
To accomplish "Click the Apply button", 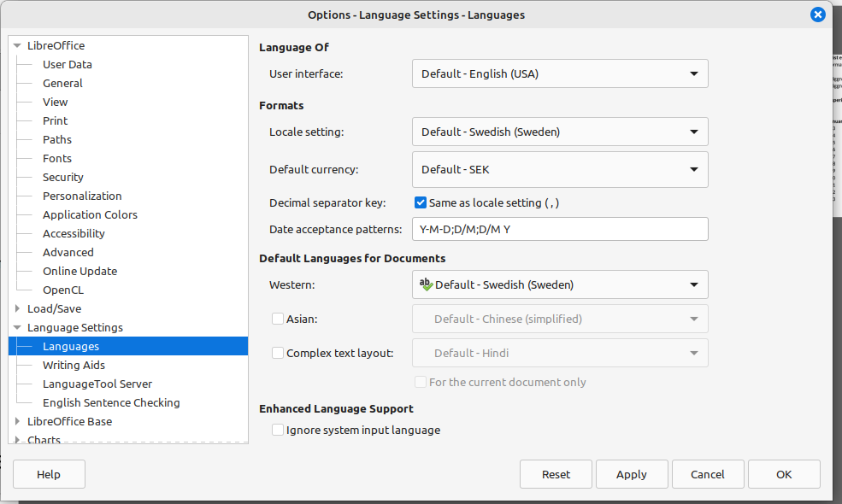I will (632, 474).
